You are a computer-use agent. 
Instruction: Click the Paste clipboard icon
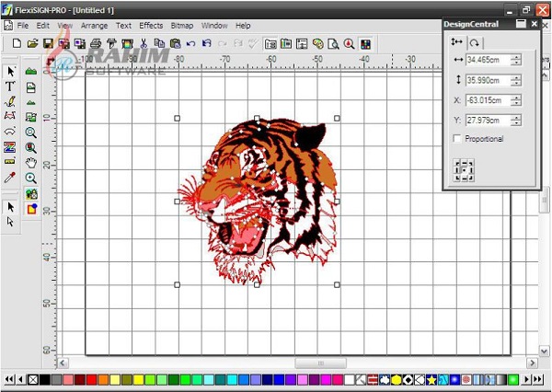(175, 43)
